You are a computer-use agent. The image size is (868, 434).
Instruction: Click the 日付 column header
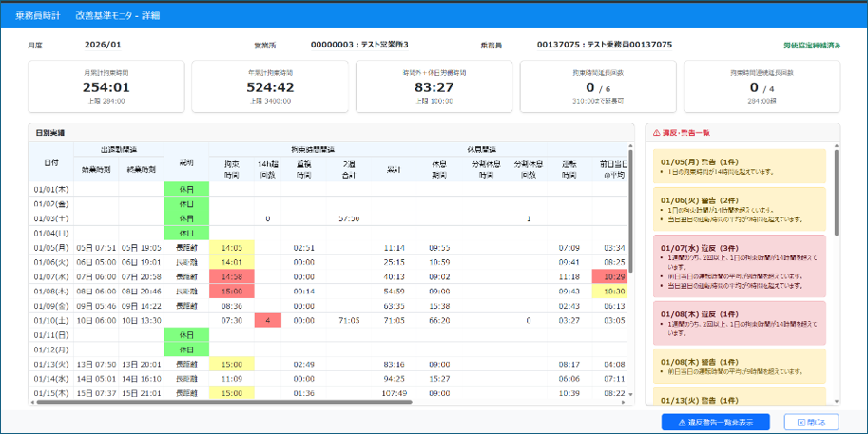50,162
